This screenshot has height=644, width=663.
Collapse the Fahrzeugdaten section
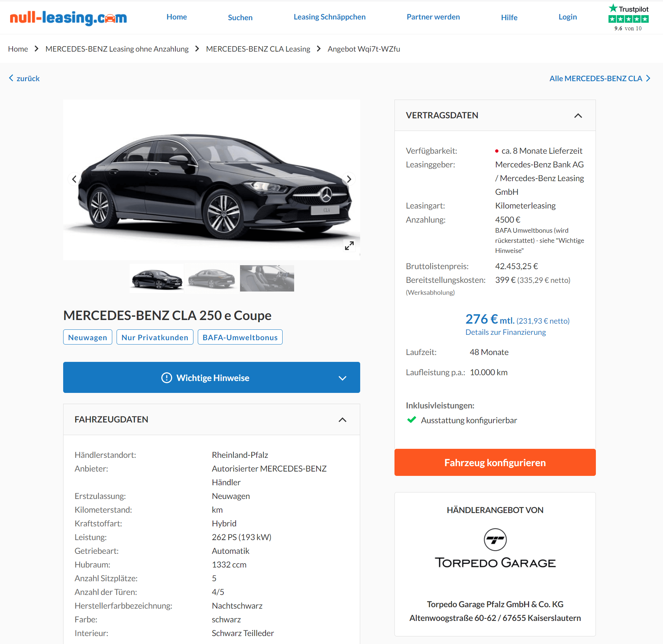pos(342,420)
